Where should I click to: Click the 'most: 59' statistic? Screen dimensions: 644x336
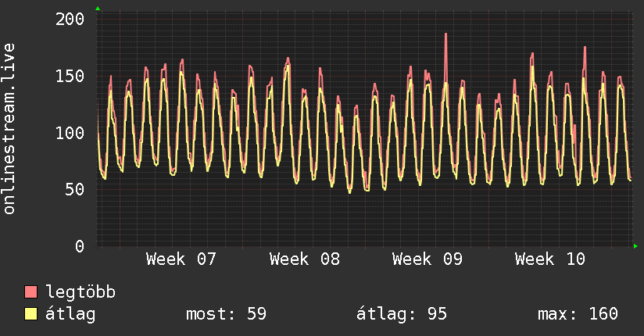[226, 314]
